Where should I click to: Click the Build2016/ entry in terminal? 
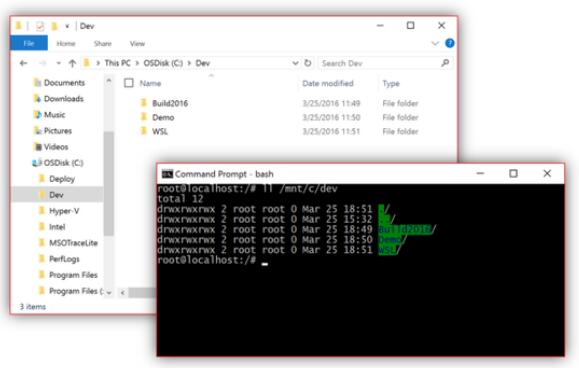407,230
